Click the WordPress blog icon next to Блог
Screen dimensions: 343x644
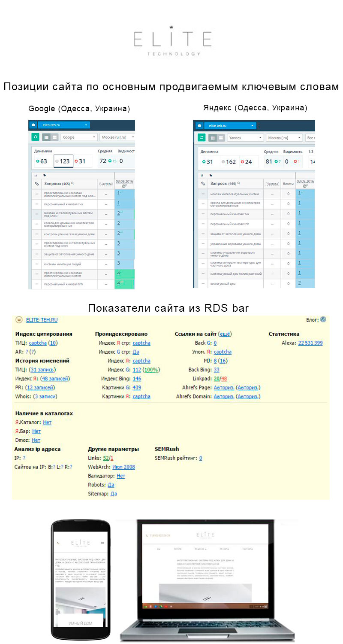pos(323,319)
